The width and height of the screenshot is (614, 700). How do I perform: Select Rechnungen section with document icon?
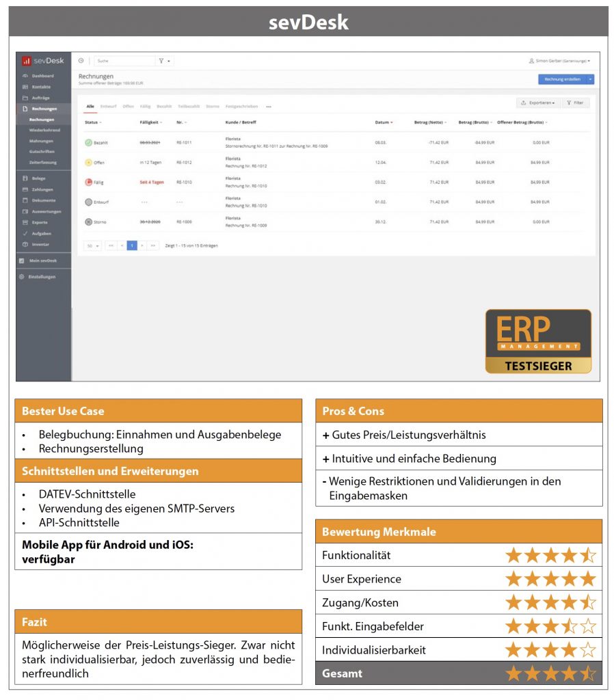click(44, 109)
